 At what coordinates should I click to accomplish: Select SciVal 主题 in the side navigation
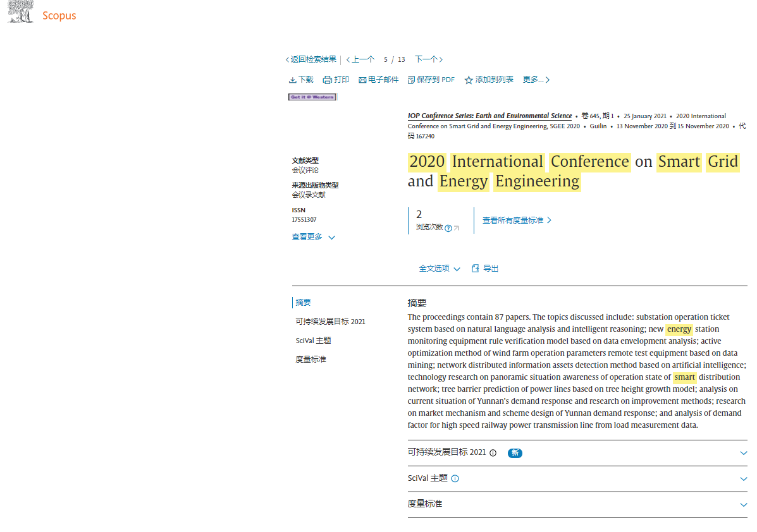(x=313, y=341)
